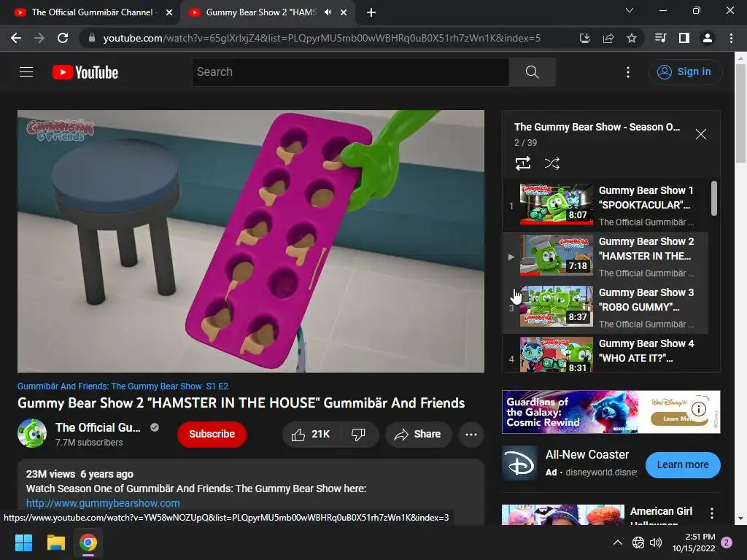
Task: Click the Disney ad logo
Action: [519, 464]
